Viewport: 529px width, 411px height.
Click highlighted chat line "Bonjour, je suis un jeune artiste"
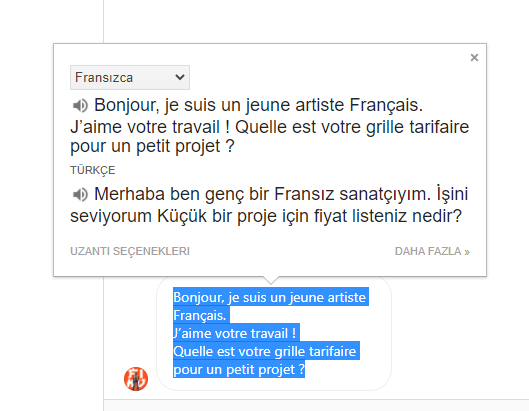271,297
